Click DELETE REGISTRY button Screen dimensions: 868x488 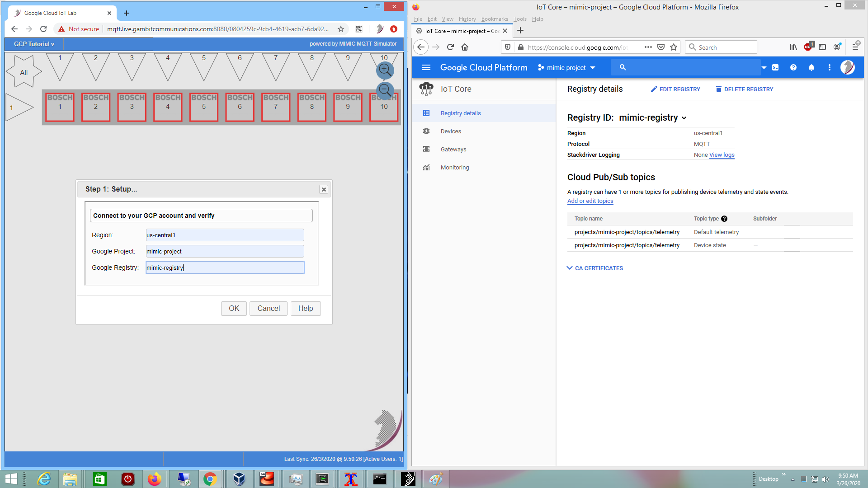744,89
